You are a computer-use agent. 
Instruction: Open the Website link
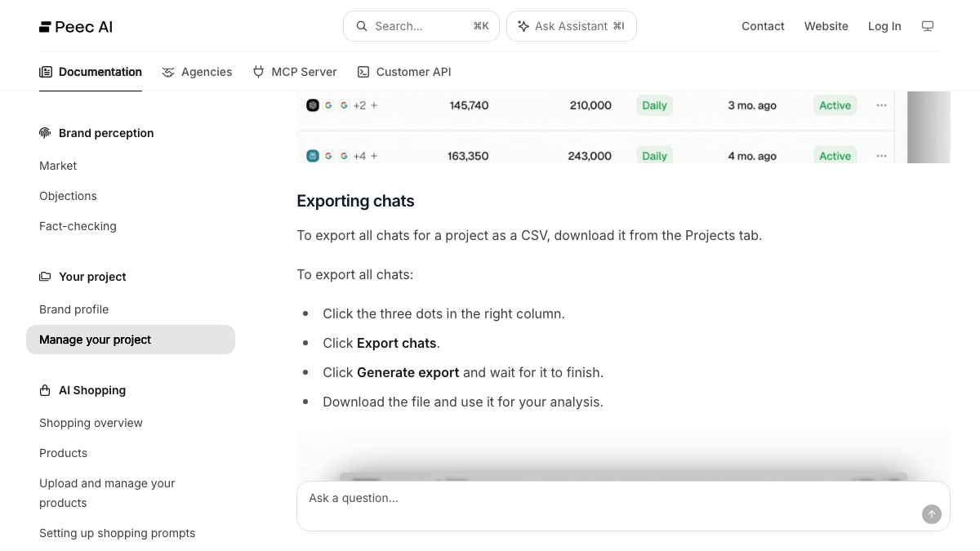pos(826,26)
